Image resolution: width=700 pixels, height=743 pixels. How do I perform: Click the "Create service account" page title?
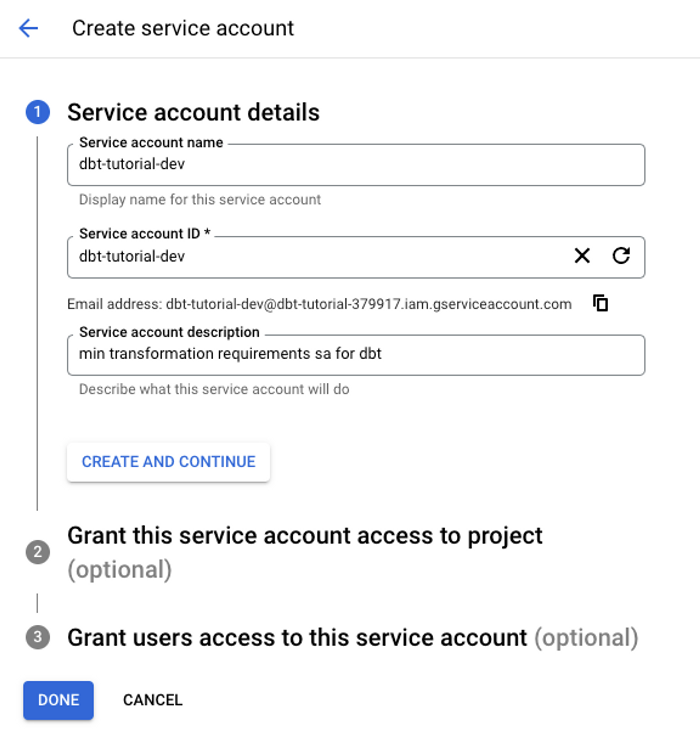tap(183, 28)
